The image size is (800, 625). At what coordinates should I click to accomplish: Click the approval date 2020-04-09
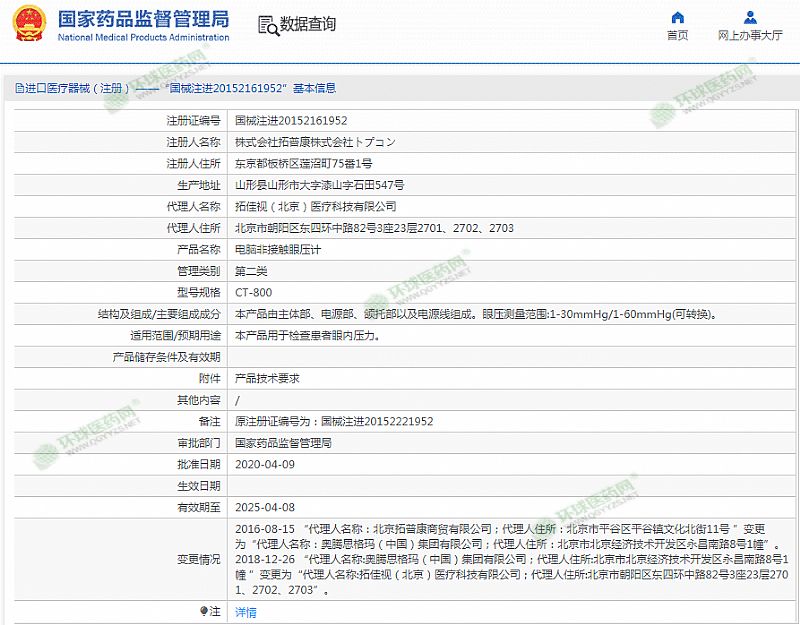pyautogui.click(x=264, y=465)
